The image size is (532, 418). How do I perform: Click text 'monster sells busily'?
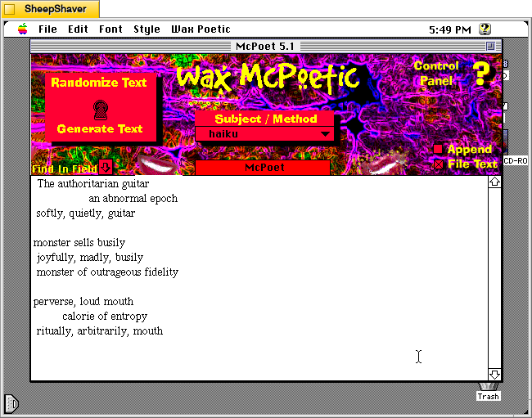point(79,243)
